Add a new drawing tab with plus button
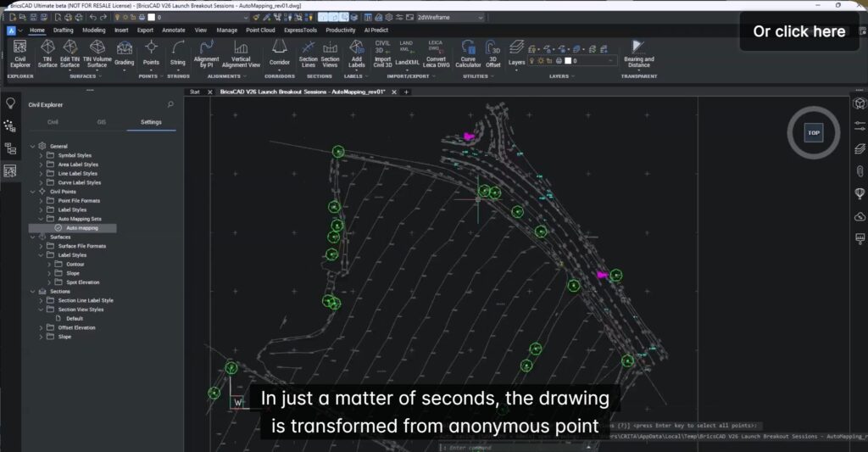The image size is (868, 452). [406, 92]
